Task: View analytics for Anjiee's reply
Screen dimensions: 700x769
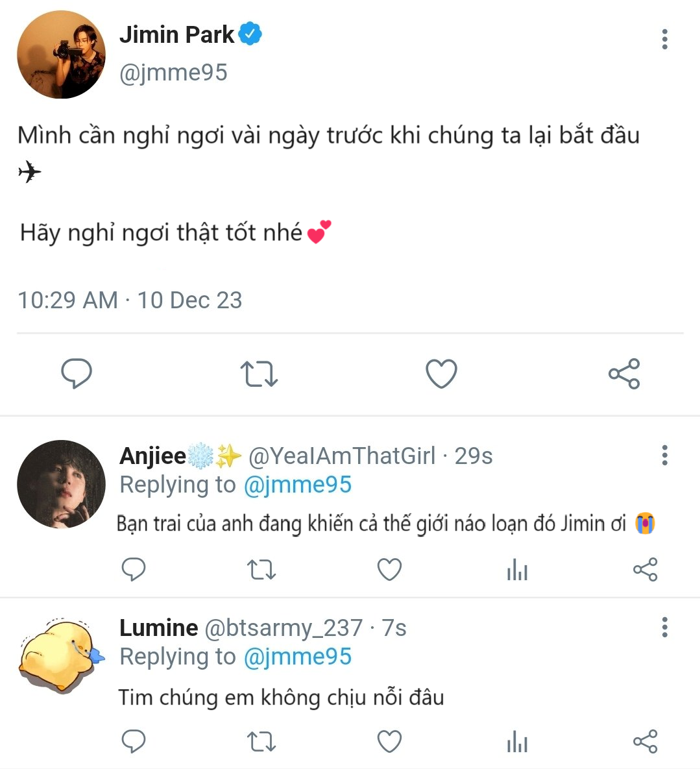Action: coord(517,570)
